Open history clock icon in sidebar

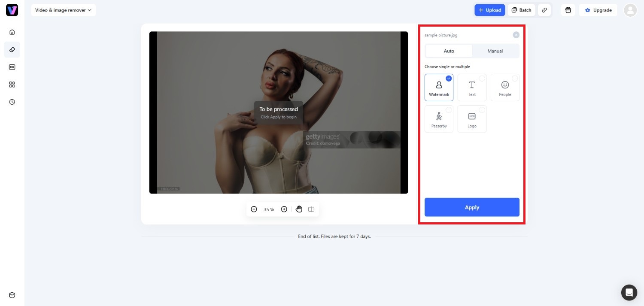(x=12, y=102)
